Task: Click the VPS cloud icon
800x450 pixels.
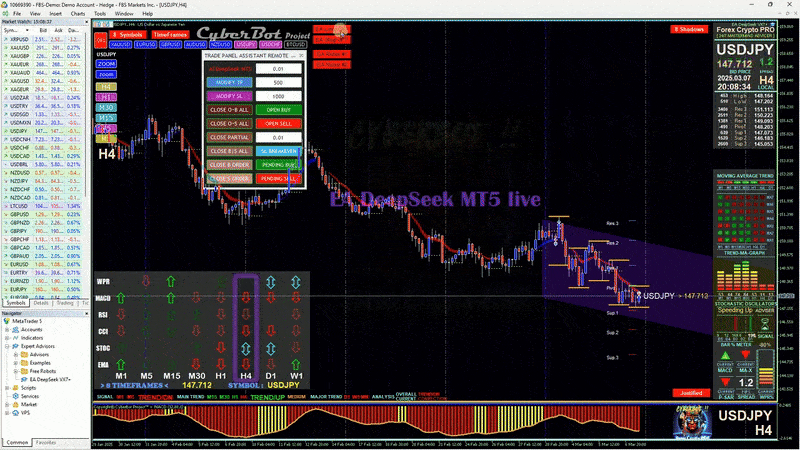Action: point(15,413)
